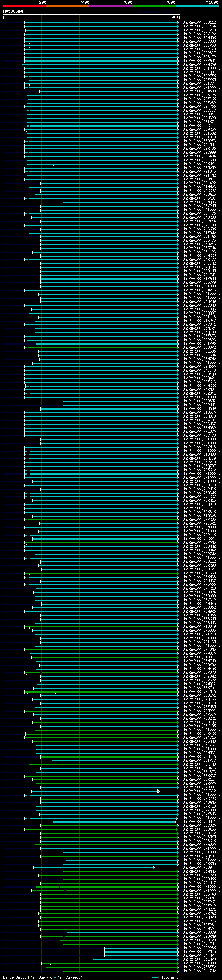Click the cyan ~100% identity legend segment
This screenshot has height=980, width=222.
(197, 6)
